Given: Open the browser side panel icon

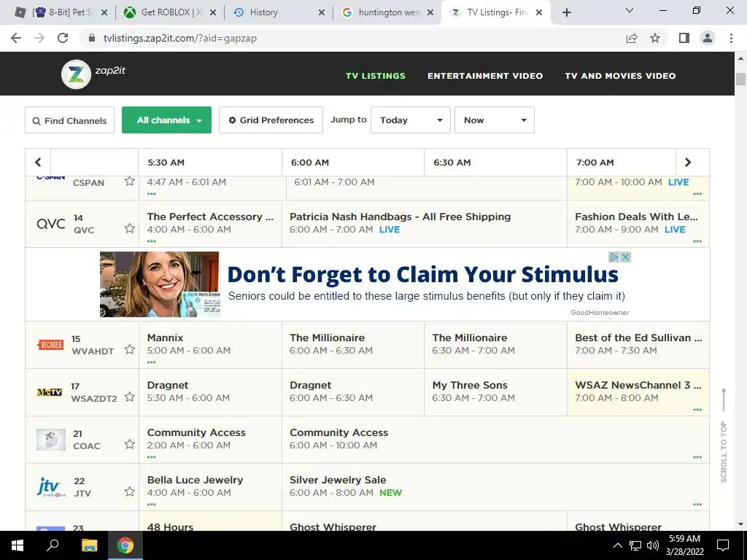Looking at the screenshot, I should point(684,38).
